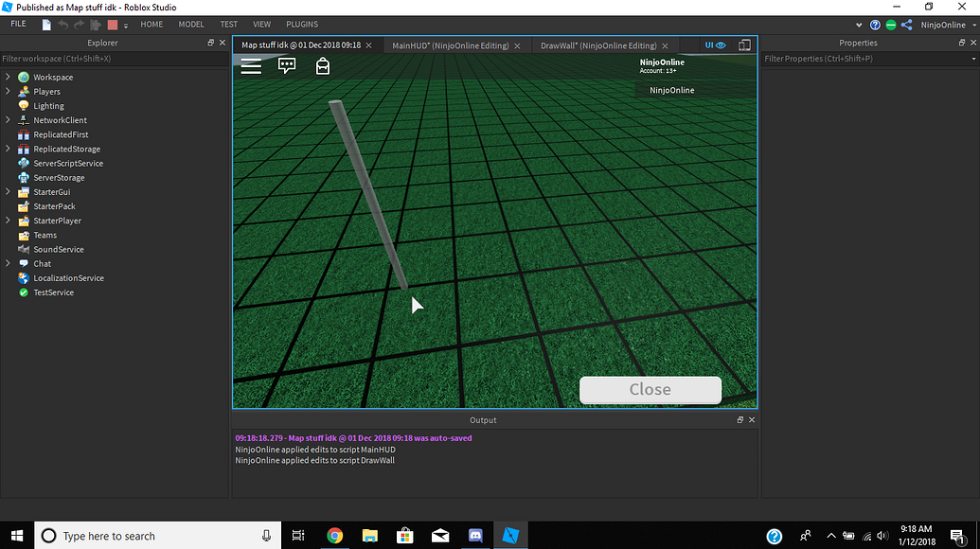
Task: Click the auto-saved message in Output
Action: point(354,438)
